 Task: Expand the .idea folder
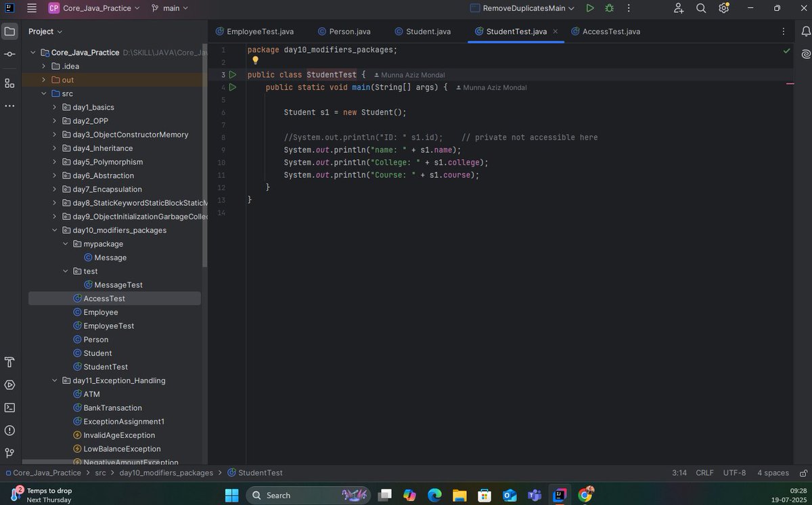tap(45, 66)
